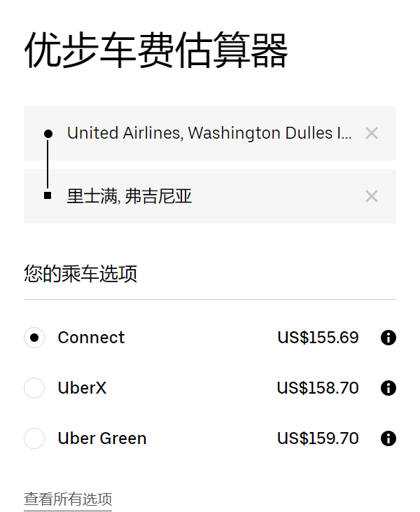Click the round pickup point marker
This screenshot has width=420, height=512.
click(x=48, y=133)
